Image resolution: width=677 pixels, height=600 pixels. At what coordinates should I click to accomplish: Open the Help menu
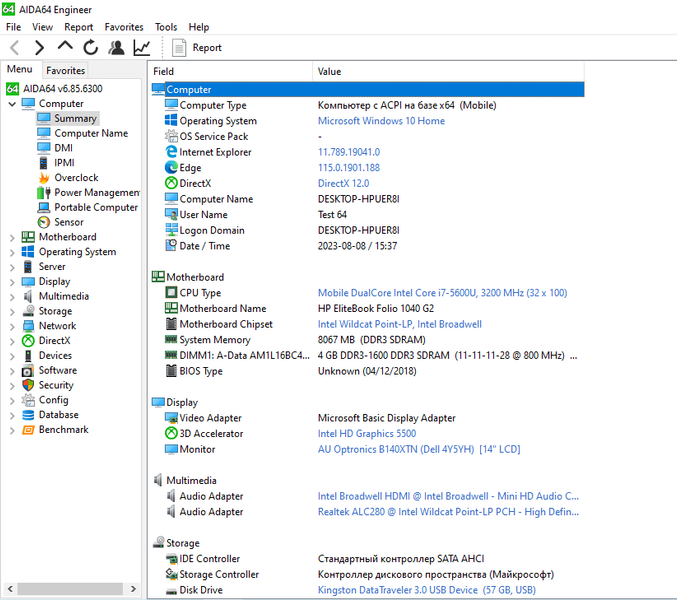pos(199,27)
